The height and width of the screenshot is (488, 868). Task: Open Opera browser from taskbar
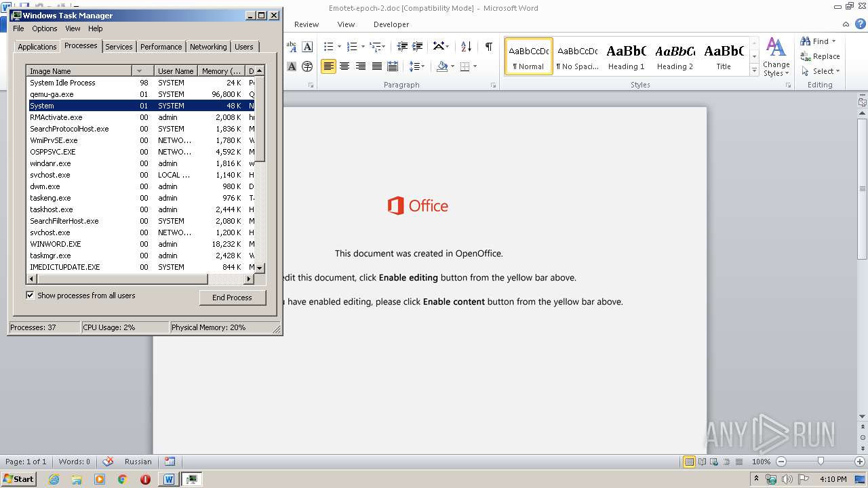point(145,479)
